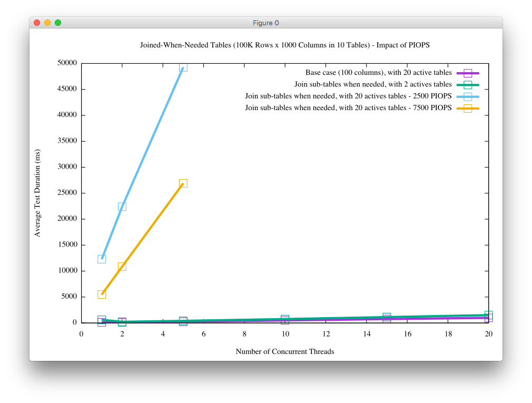532x403 pixels.
Task: Click the x-axis tick label 20
Action: pos(489,334)
